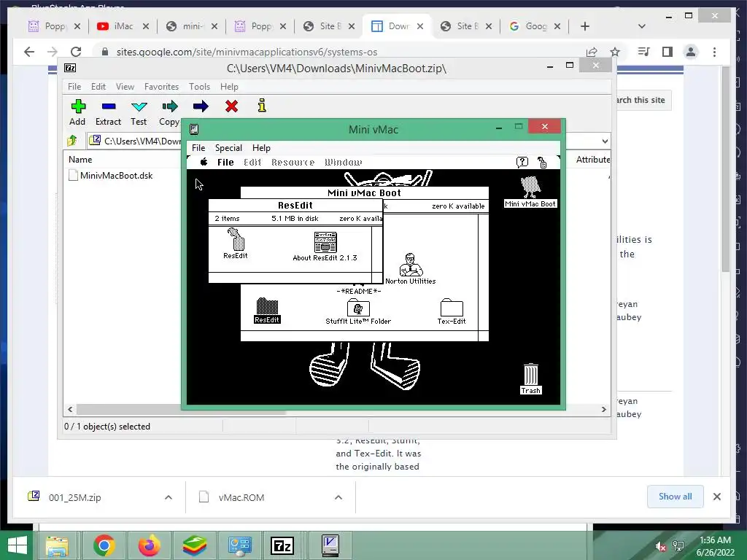Switch to the Google tab

tap(535, 26)
